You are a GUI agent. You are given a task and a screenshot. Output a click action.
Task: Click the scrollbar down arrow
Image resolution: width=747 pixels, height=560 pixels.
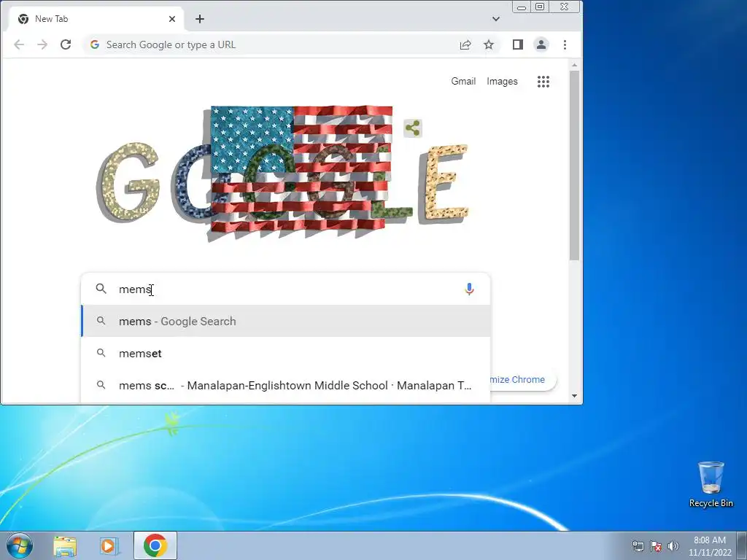click(575, 396)
